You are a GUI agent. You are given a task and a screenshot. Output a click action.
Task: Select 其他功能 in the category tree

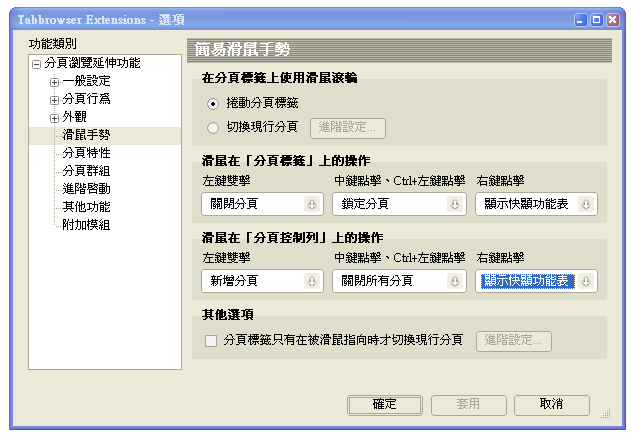pyautogui.click(x=86, y=207)
